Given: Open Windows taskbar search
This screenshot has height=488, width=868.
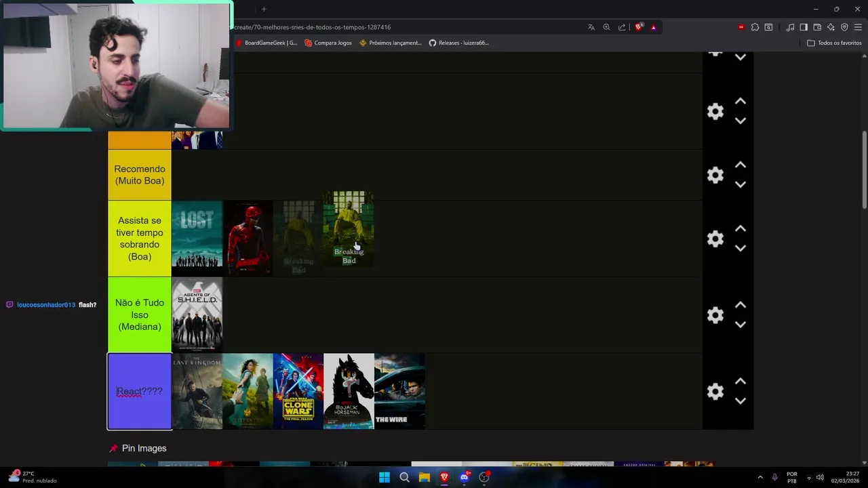Looking at the screenshot, I should tap(404, 477).
